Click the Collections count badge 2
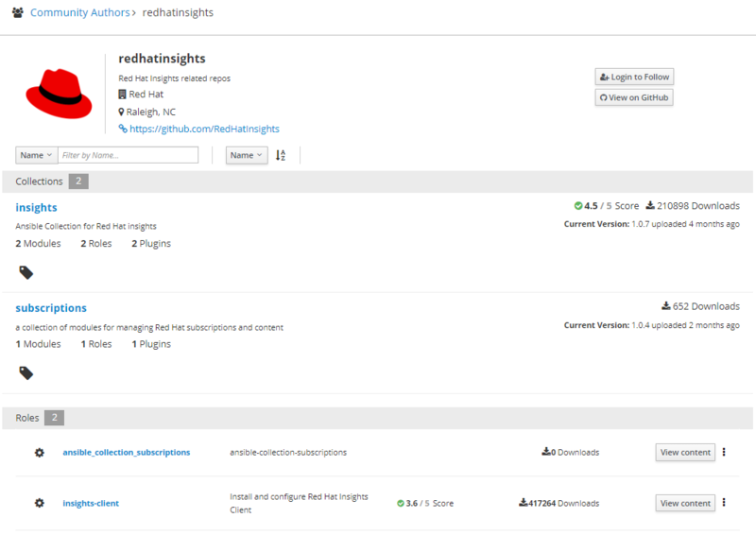 tap(78, 181)
